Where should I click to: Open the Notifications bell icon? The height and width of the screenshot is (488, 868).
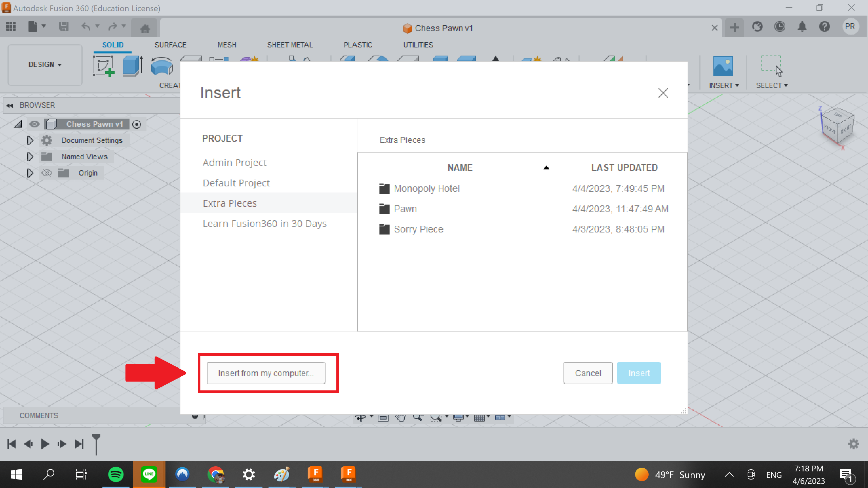[x=802, y=26]
